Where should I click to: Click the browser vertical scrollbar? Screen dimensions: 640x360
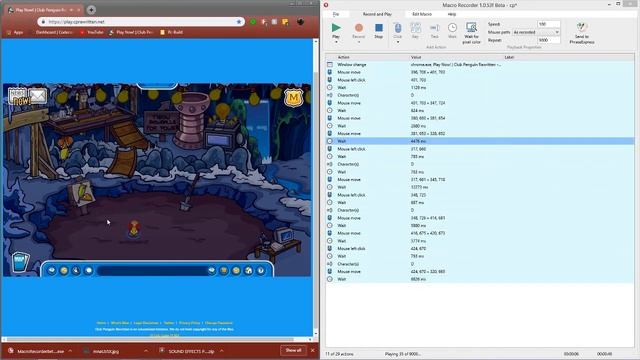315,200
